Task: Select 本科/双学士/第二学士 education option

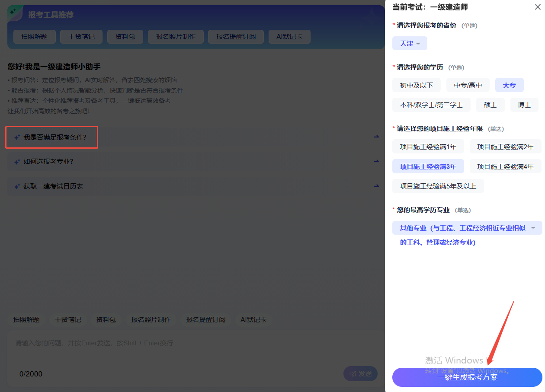Action: coord(431,105)
